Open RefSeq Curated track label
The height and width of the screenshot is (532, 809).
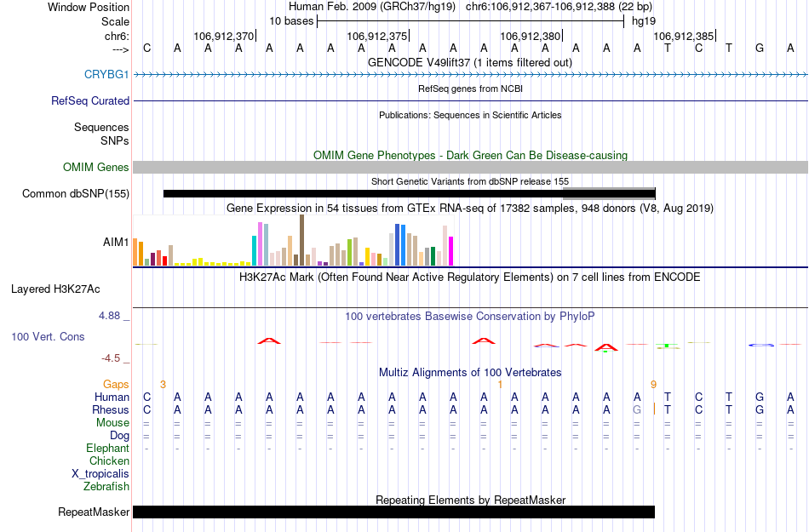tap(89, 100)
